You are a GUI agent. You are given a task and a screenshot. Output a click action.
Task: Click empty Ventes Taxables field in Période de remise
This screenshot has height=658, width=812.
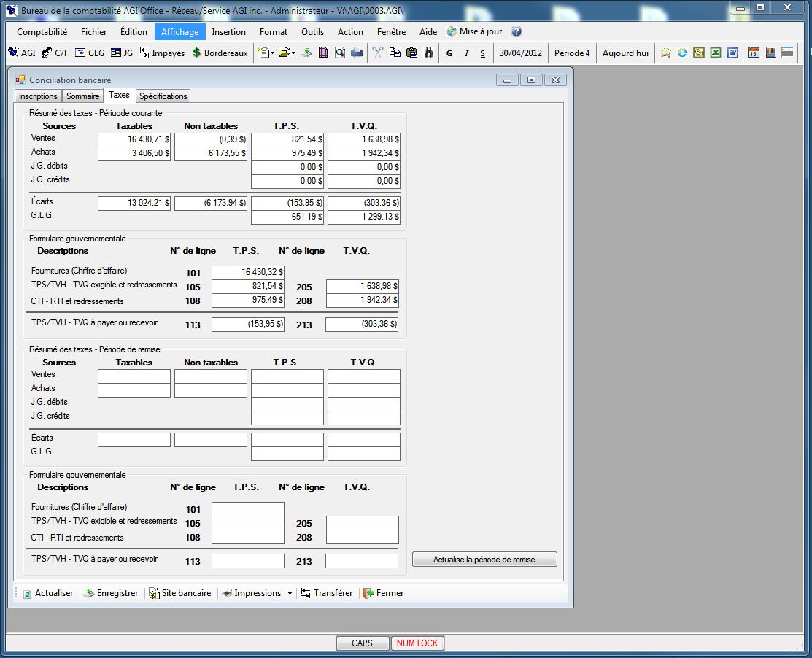tap(134, 376)
